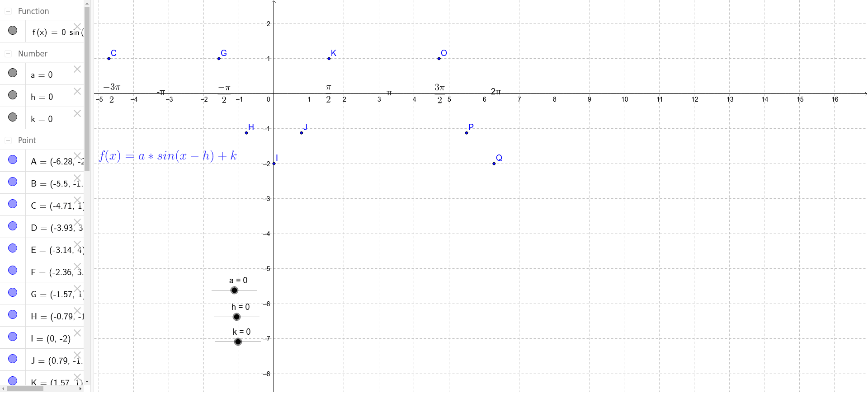Viewport: 868px width, 393px height.
Task: Click the 2π label on the x-axis
Action: point(496,91)
